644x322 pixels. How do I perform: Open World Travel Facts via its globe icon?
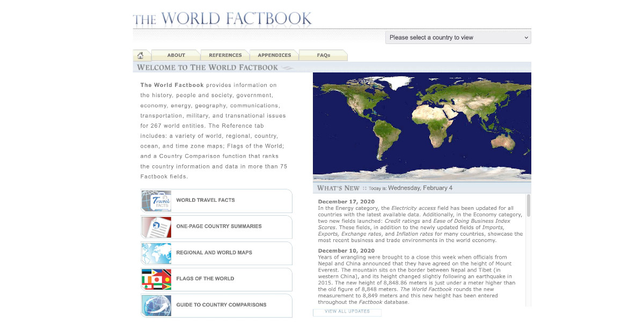pos(156,201)
